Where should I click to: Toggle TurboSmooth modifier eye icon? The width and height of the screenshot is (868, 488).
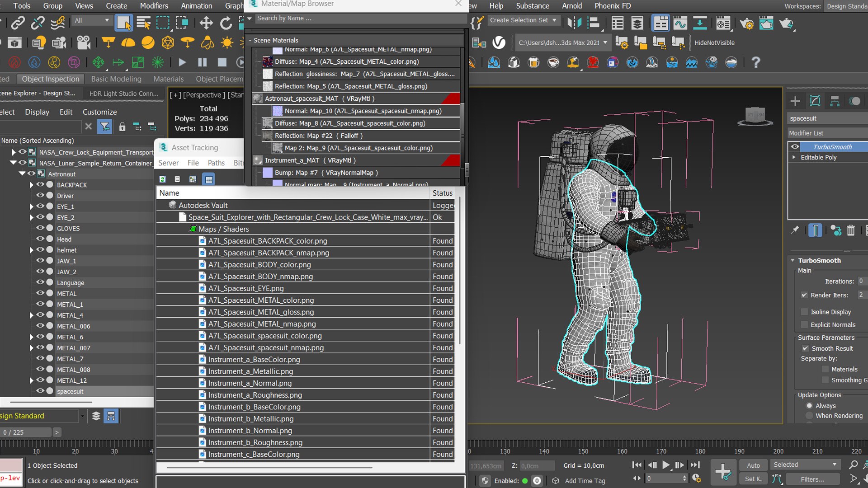795,147
